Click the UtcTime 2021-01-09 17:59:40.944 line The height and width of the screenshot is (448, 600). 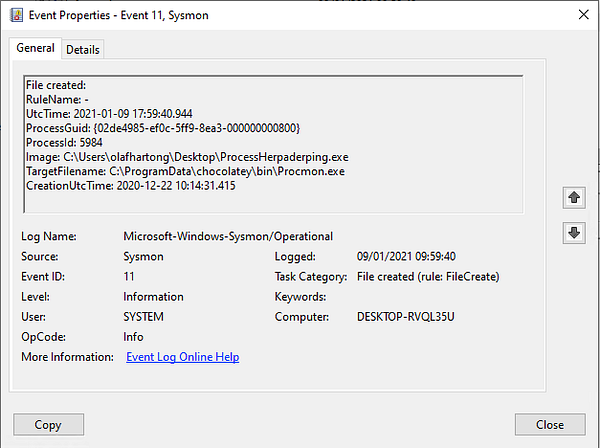109,114
